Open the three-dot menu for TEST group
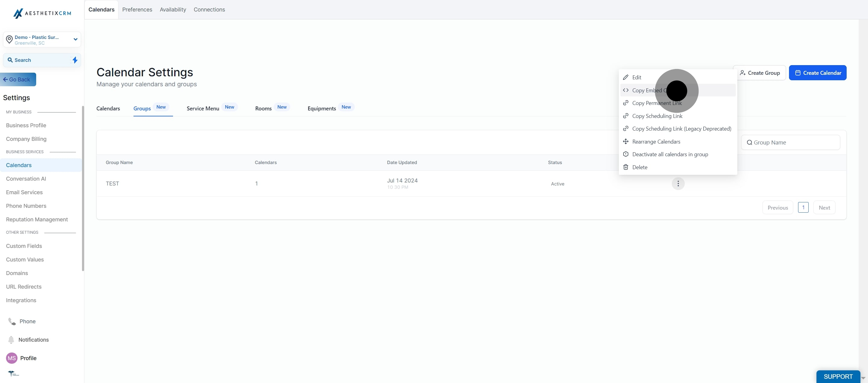Viewport: 868px width, 383px height. [x=678, y=184]
